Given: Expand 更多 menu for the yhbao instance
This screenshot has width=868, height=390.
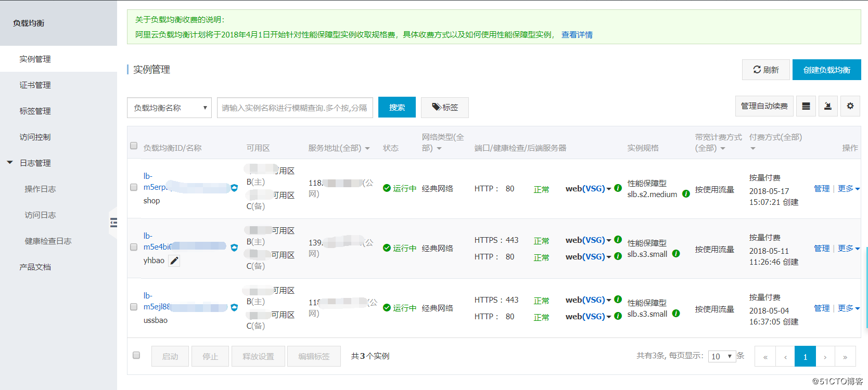Looking at the screenshot, I should [x=849, y=248].
